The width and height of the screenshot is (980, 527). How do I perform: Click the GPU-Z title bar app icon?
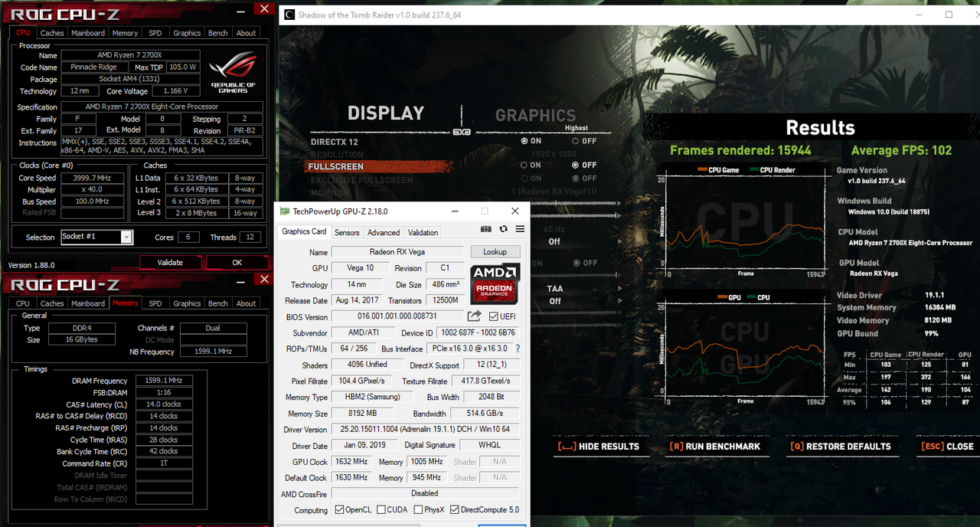point(285,211)
